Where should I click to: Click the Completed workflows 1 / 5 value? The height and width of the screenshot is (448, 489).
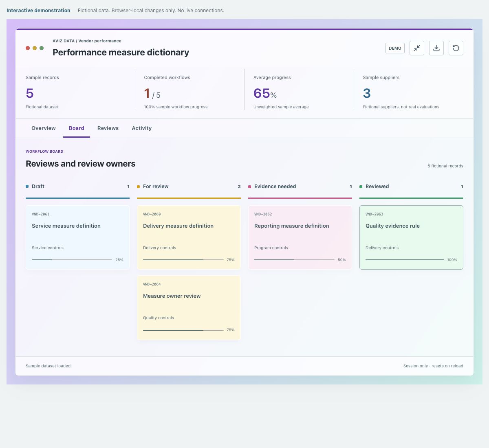[x=152, y=94]
